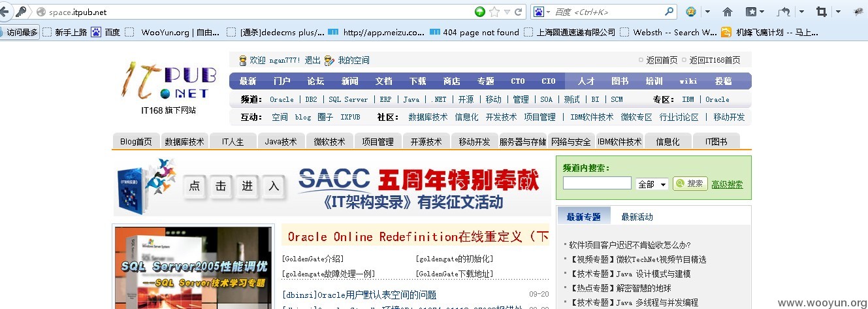Click the ITPUB.NET logo
This screenshot has height=309, width=868.
coord(167,82)
